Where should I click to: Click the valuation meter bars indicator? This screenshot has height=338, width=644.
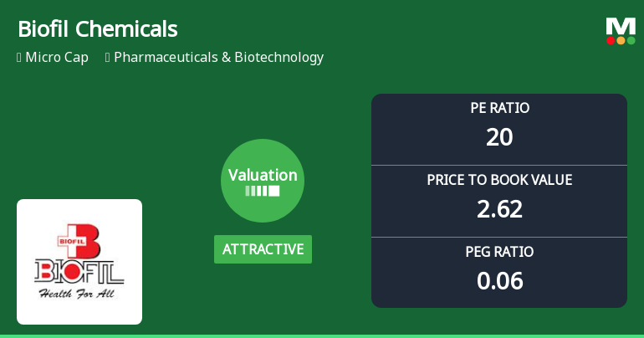[x=263, y=191]
